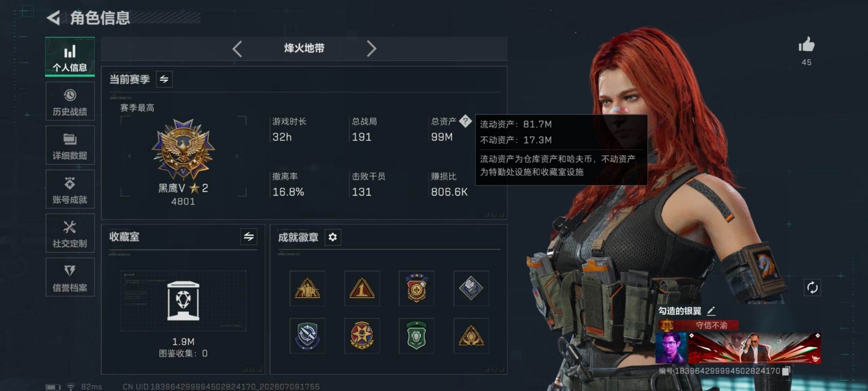Viewport: 868px width, 391px height.
Task: Rotate character model with refresh icon
Action: 812,287
